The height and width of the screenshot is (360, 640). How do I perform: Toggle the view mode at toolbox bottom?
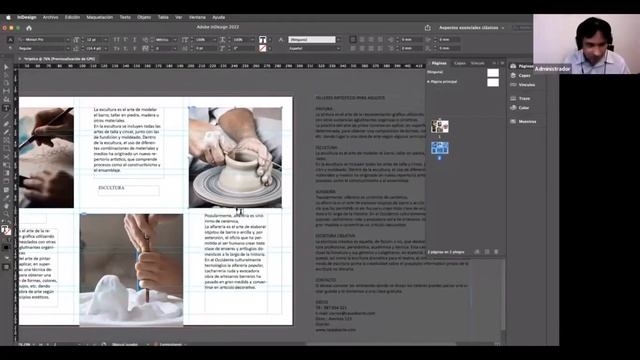pyautogui.click(x=6, y=267)
